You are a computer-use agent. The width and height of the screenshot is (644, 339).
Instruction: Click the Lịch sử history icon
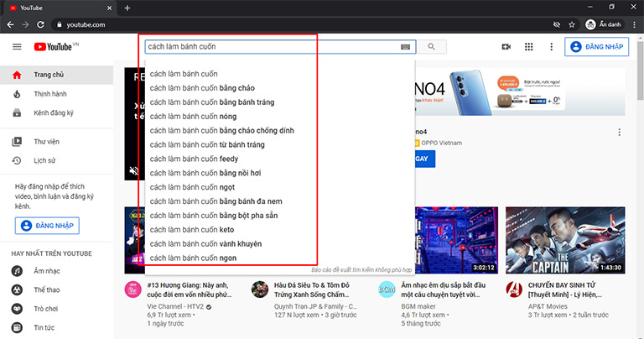(17, 160)
